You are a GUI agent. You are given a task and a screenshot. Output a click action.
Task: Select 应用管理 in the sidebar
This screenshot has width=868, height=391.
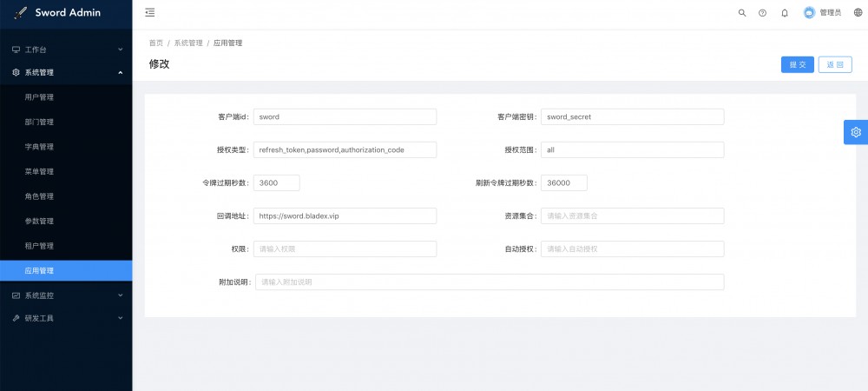tap(66, 271)
